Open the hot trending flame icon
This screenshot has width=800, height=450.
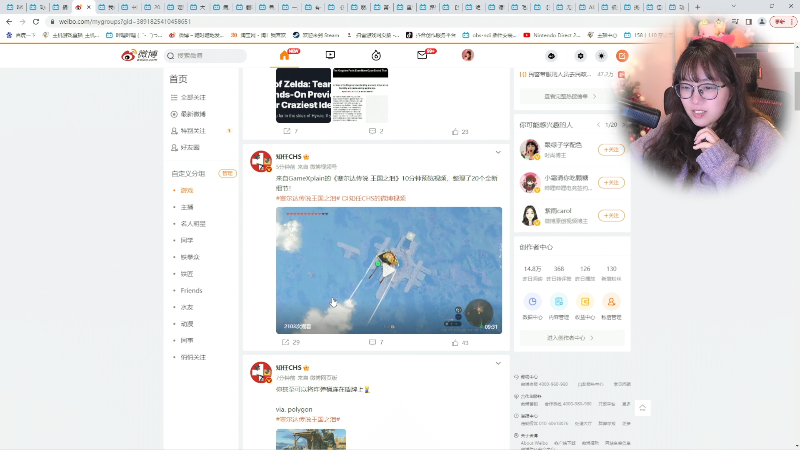coord(376,55)
